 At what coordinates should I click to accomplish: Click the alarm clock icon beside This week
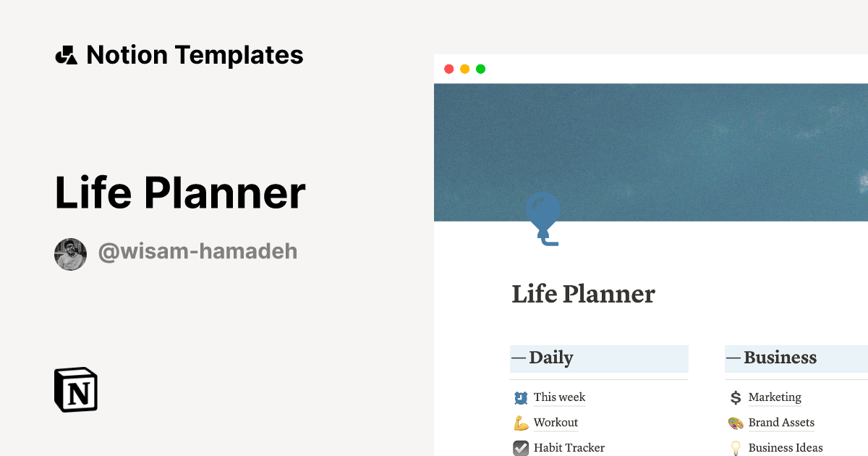(521, 397)
